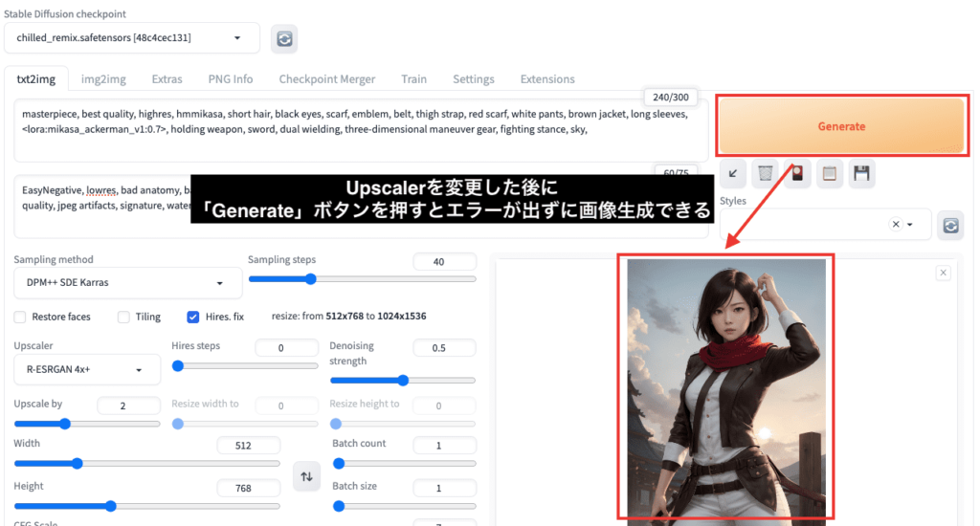Adjust the Batch size slider
This screenshot has height=526, width=980.
click(404, 506)
